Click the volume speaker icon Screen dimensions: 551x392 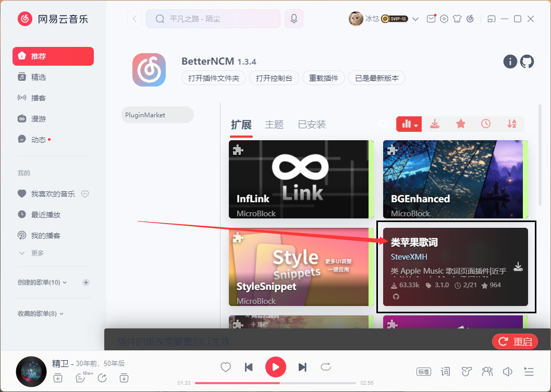pos(508,372)
